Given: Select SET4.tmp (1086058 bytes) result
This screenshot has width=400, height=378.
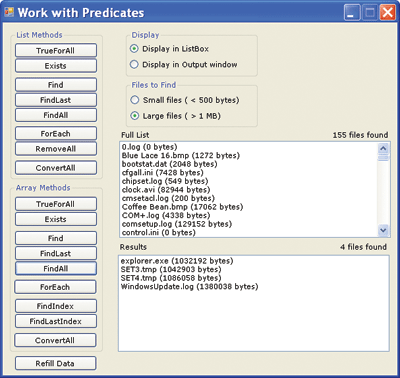Looking at the screenshot, I should click(254, 278).
